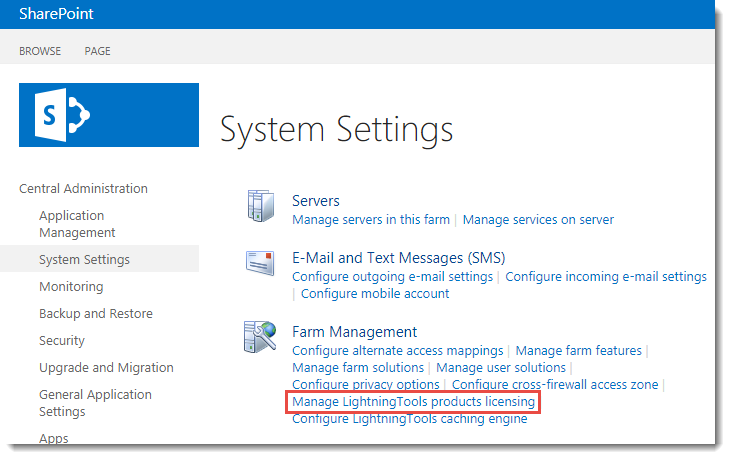Open Security in sidebar

tap(62, 340)
